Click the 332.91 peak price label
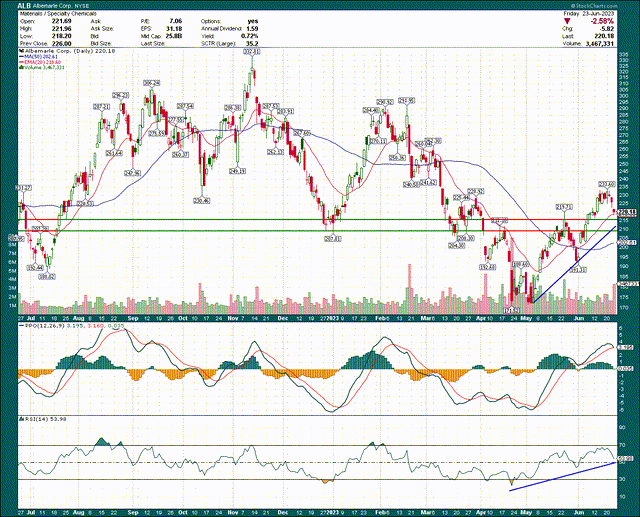 pyautogui.click(x=250, y=51)
